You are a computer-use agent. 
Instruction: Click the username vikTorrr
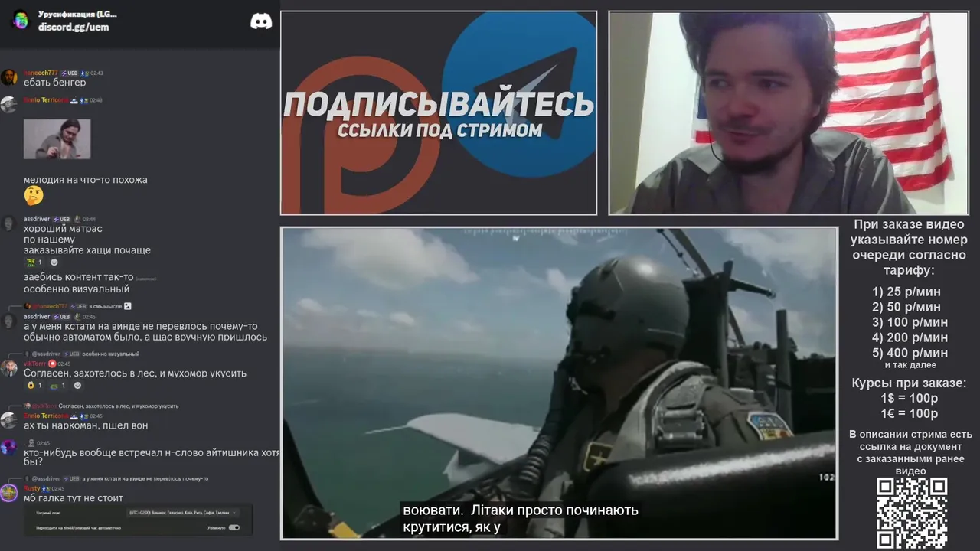pyautogui.click(x=35, y=364)
